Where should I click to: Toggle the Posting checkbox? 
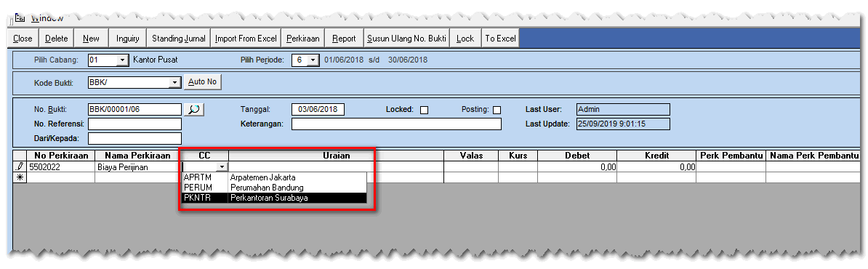pos(497,111)
